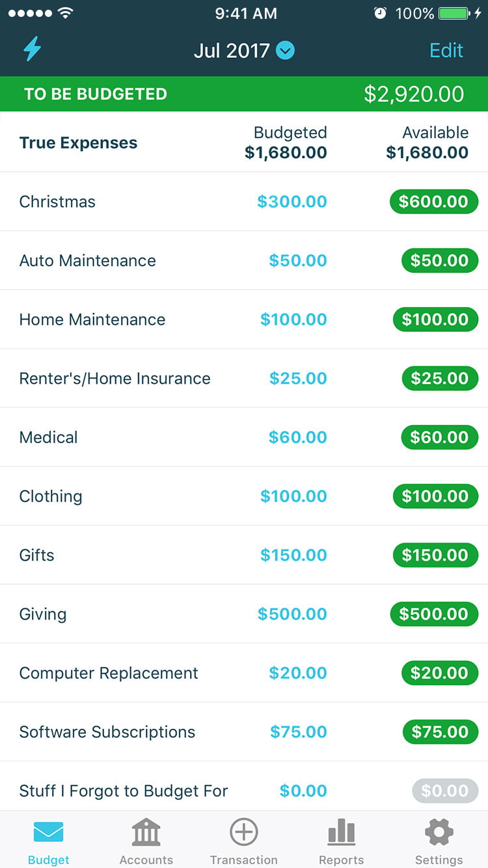Edit the Christmas budgeted amount $300.00

click(291, 202)
